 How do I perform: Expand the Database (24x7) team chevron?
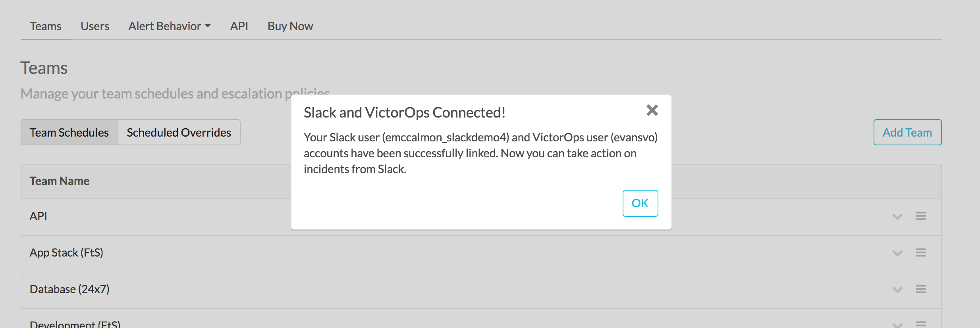pos(897,289)
